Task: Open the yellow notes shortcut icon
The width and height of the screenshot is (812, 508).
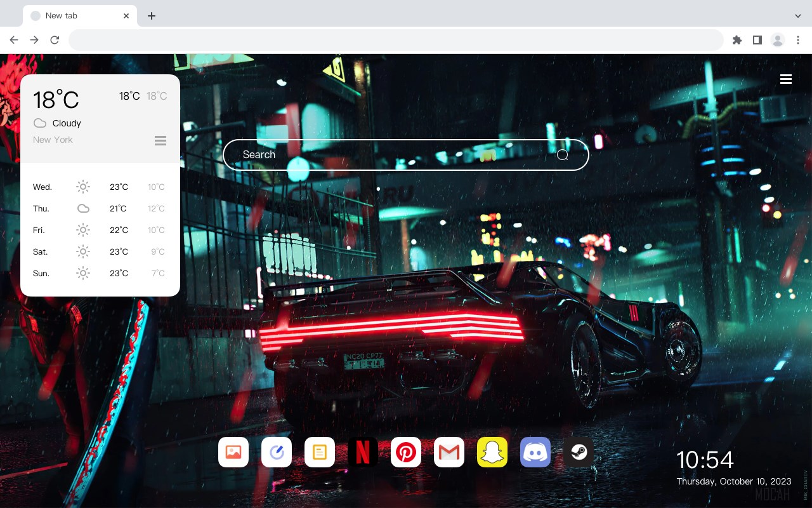Action: click(320, 452)
